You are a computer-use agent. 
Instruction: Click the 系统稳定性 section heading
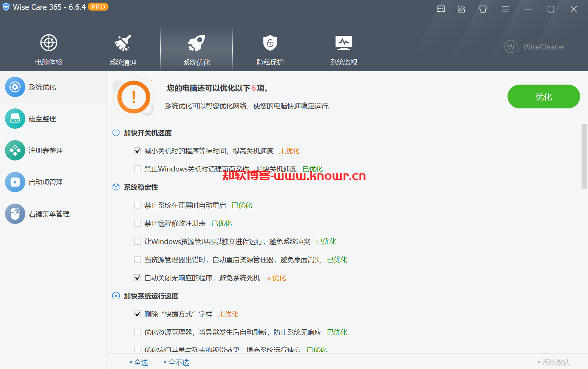coord(141,187)
